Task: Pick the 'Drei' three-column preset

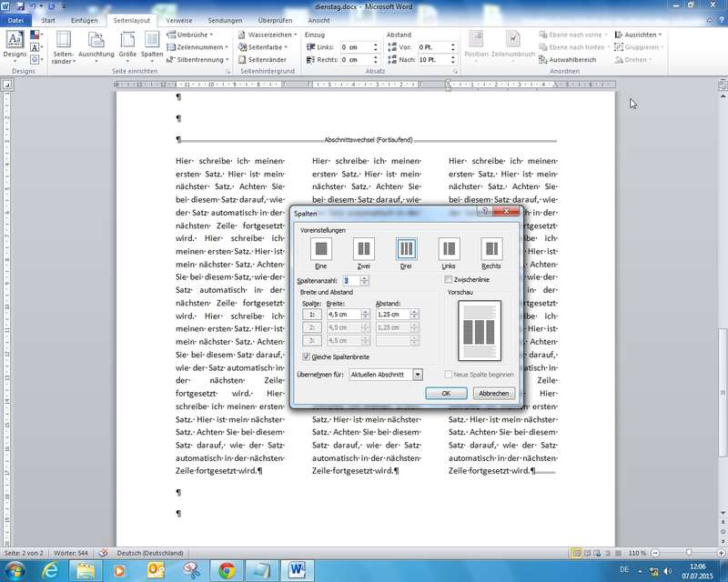Action: pyautogui.click(x=407, y=248)
